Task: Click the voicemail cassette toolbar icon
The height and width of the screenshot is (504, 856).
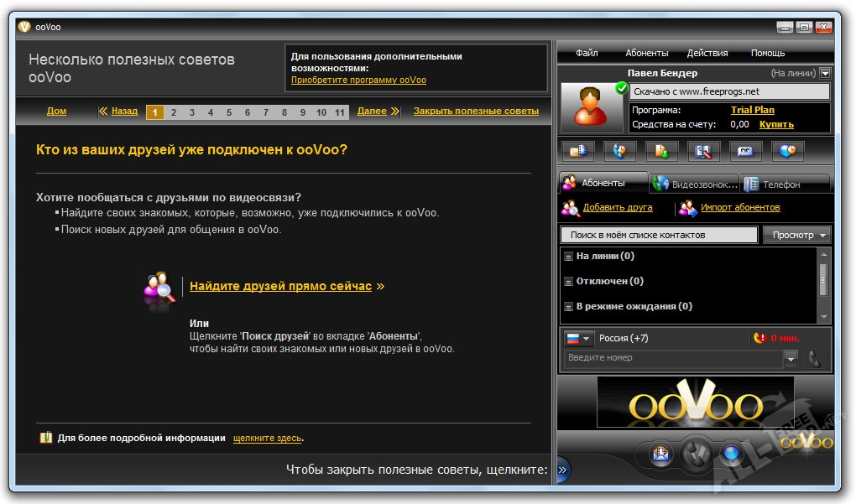Action: point(745,151)
